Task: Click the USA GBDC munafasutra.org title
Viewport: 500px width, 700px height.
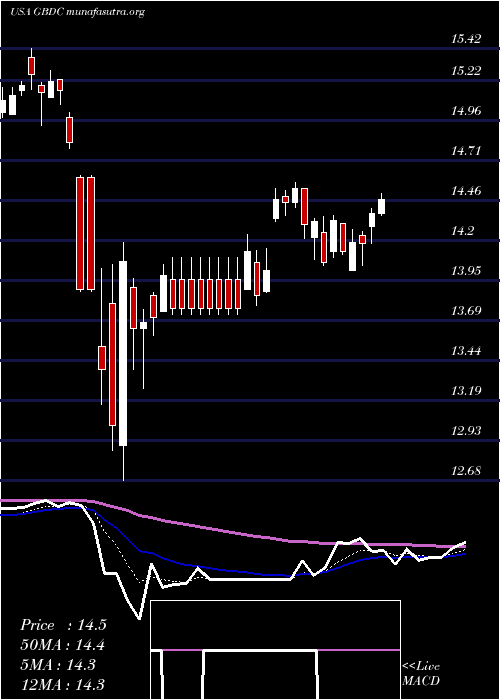Action: (77, 12)
